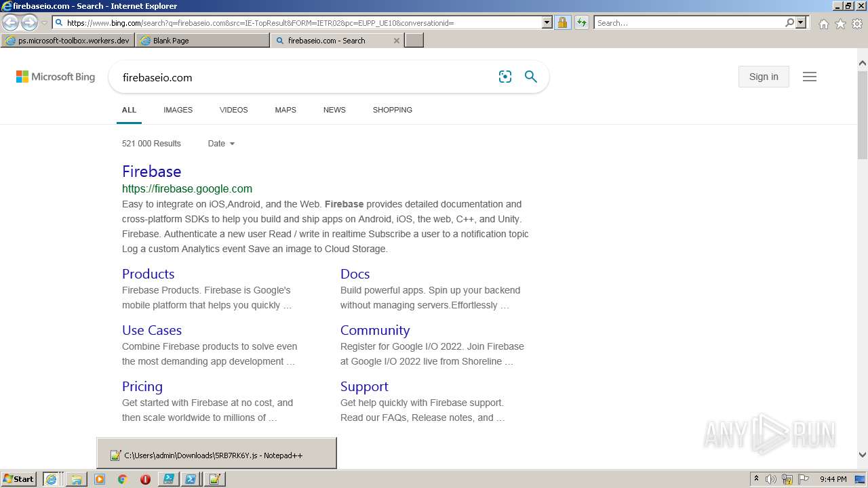
Task: Click the Microsoft Bing logo
Action: 56,77
